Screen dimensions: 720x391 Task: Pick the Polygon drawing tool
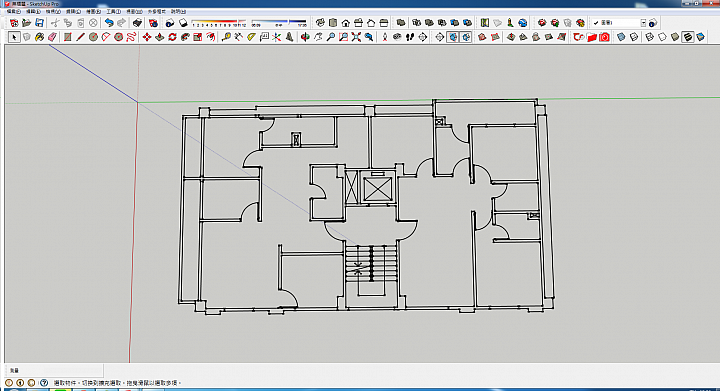[118, 37]
